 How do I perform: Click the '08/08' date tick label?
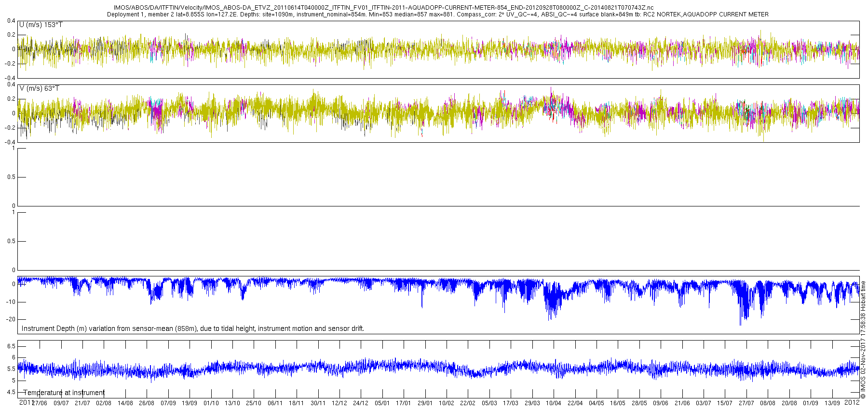coord(768,403)
